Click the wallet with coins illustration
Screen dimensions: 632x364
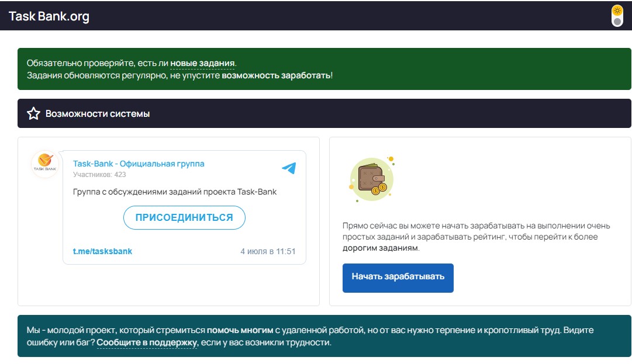[371, 179]
